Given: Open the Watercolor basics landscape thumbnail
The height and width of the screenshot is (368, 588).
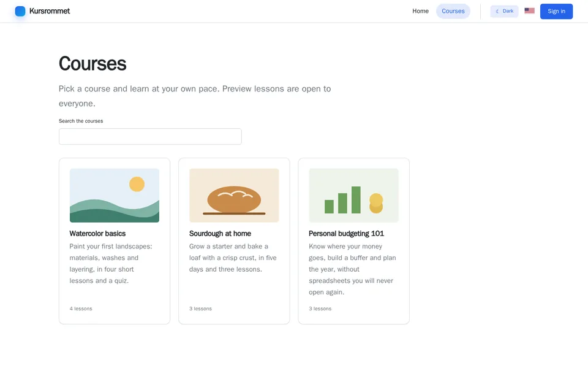Looking at the screenshot, I should tap(115, 195).
